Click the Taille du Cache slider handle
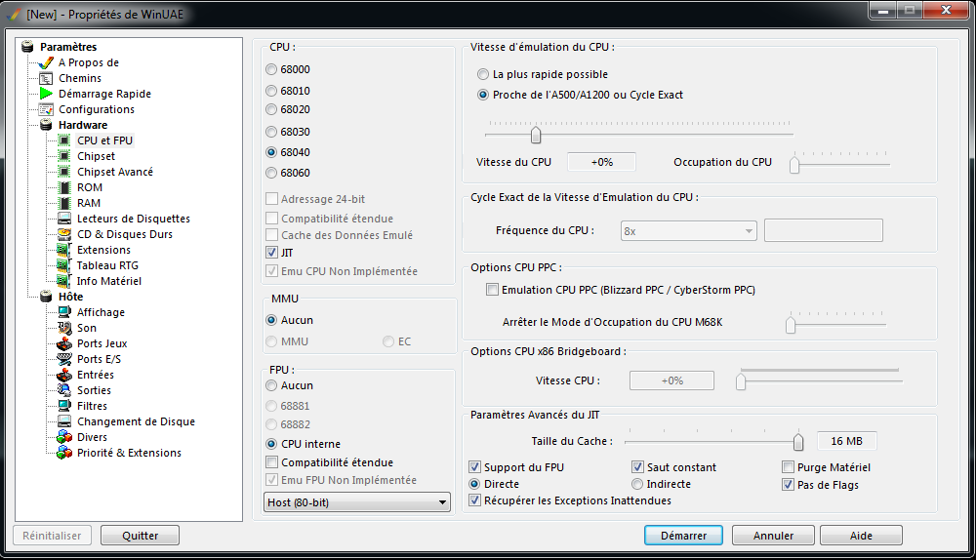This screenshot has width=976, height=560. click(798, 442)
